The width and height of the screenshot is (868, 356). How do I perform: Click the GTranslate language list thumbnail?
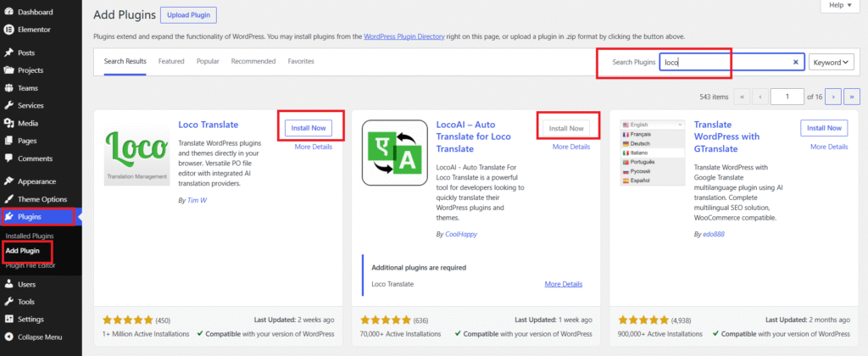point(652,153)
